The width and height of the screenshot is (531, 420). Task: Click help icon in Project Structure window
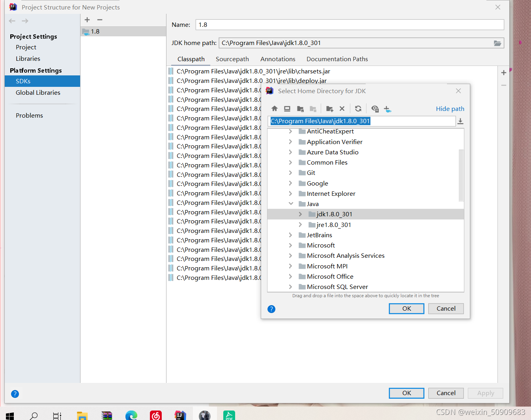15,394
